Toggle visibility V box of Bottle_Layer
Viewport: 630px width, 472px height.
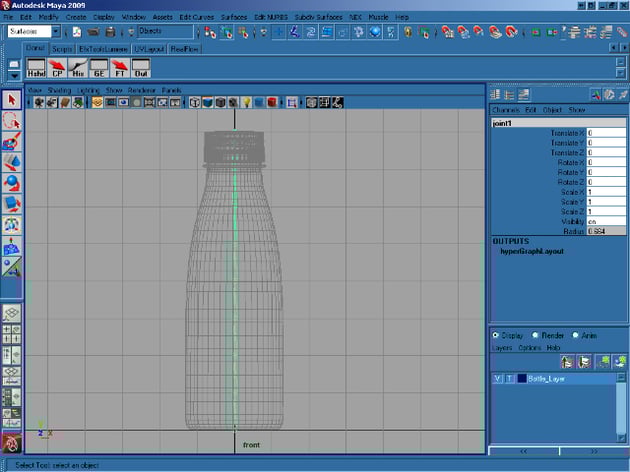point(497,379)
